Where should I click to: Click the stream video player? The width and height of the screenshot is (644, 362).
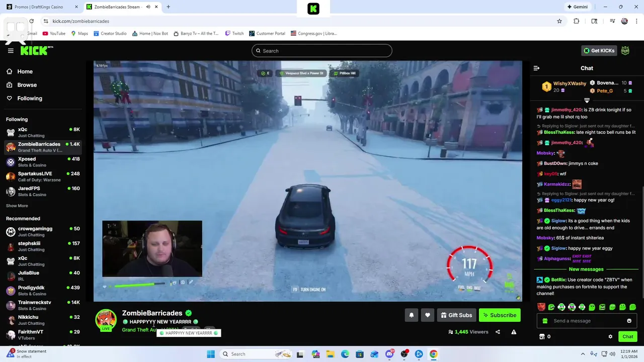click(x=307, y=181)
